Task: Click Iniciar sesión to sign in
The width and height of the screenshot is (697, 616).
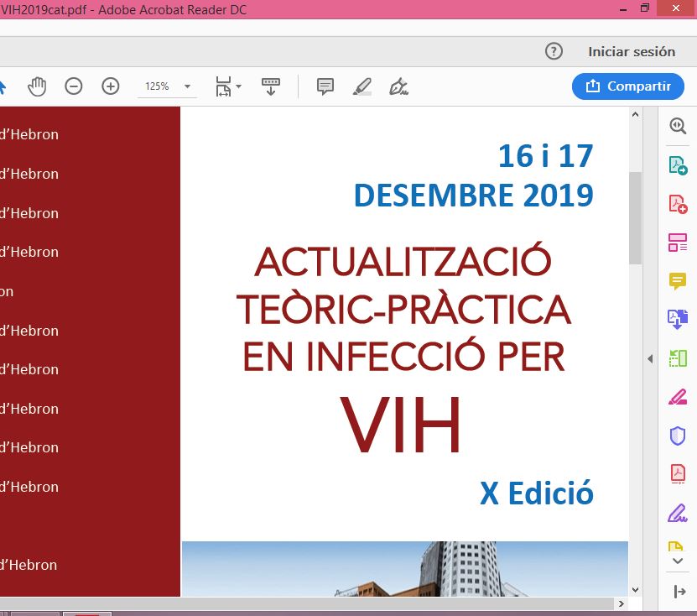Action: 632,51
